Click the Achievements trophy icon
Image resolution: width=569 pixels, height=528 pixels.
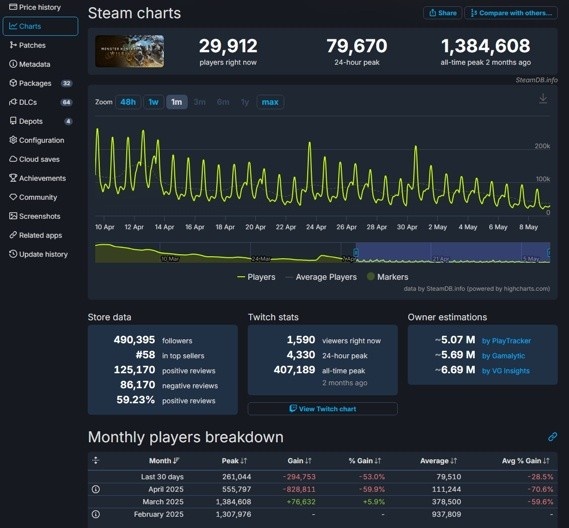[x=13, y=178]
